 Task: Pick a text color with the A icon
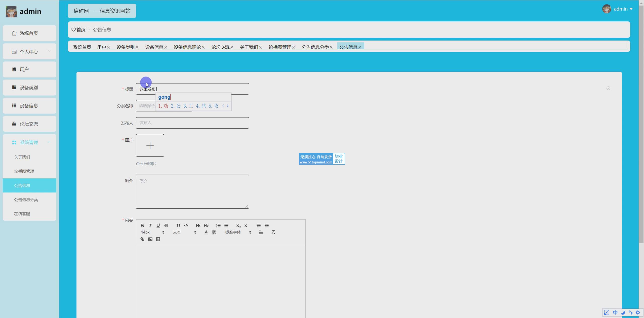[206, 232]
